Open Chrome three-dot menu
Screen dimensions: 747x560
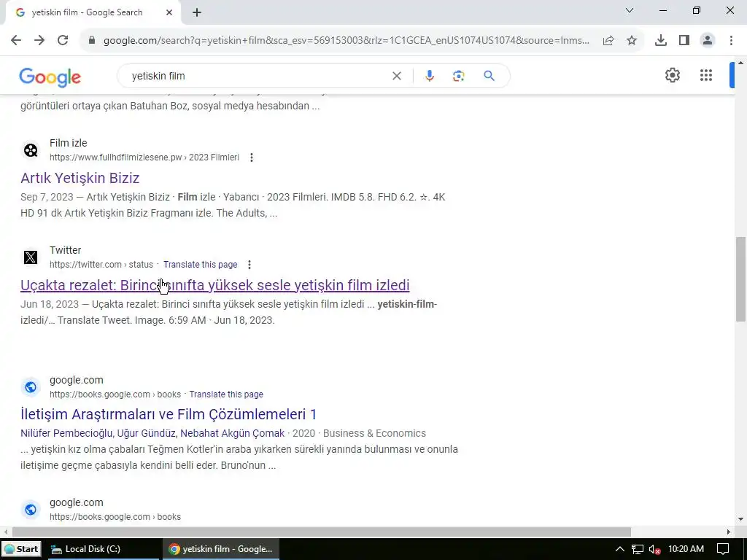(x=731, y=41)
